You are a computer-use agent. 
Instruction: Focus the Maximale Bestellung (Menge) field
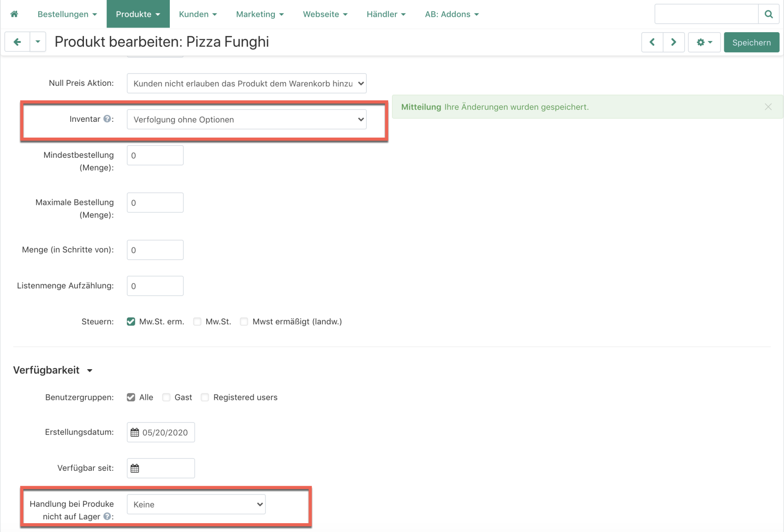click(155, 203)
